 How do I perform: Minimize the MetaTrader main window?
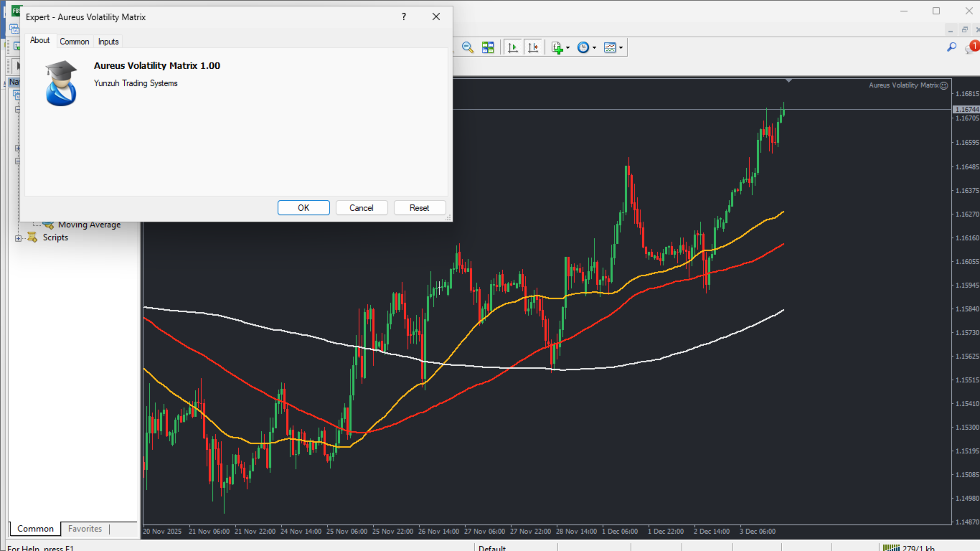tap(905, 11)
